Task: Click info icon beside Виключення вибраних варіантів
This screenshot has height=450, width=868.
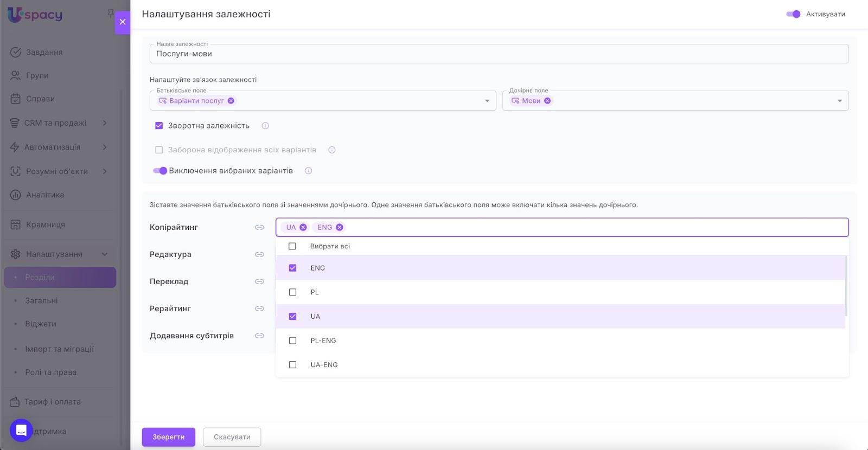Action: click(308, 171)
